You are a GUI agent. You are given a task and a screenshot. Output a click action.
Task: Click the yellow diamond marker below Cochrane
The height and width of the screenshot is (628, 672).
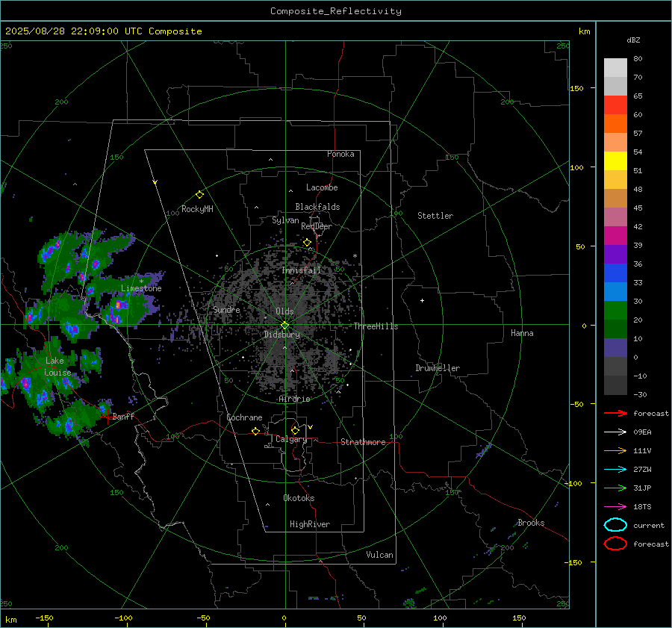pyautogui.click(x=255, y=432)
